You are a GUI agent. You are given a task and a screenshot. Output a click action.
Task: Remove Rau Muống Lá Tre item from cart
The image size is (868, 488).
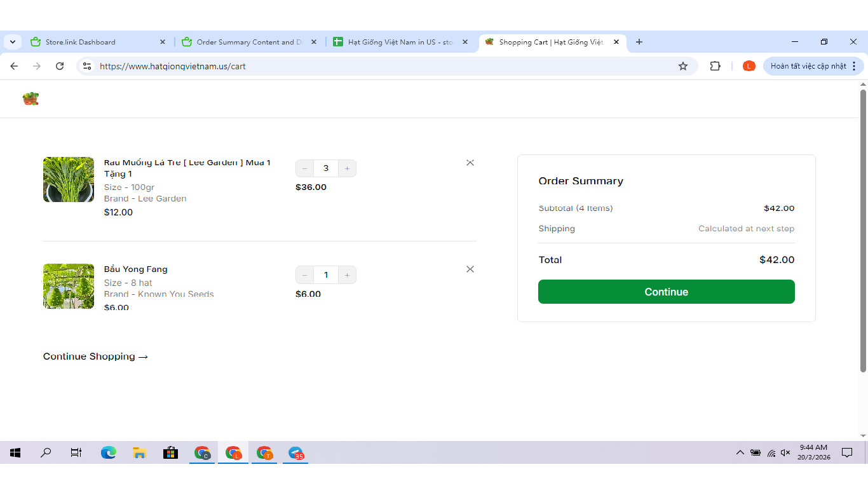click(470, 163)
